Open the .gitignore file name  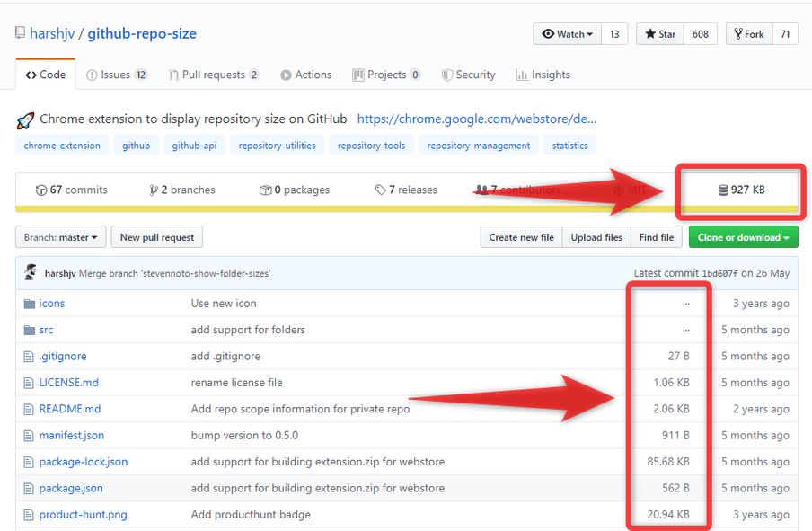click(x=63, y=357)
